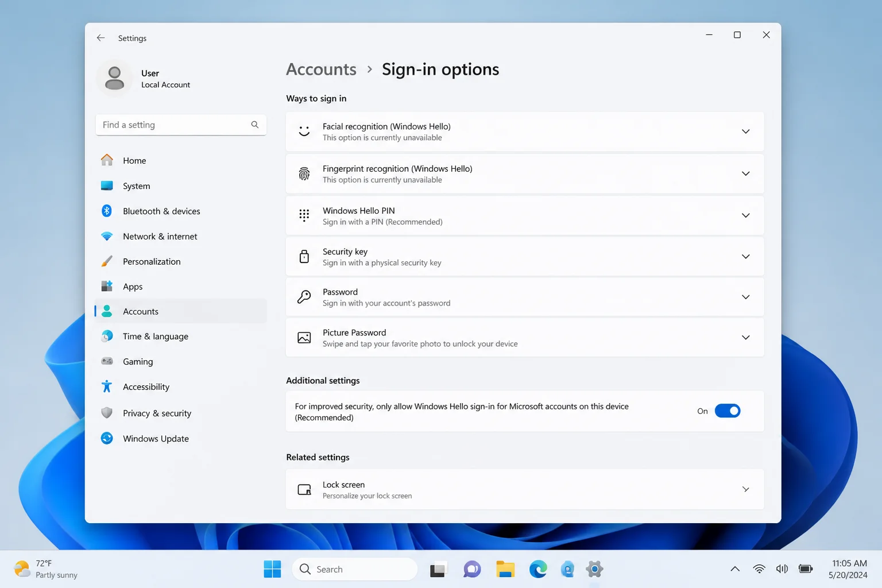
Task: Click the Gaming controller icon
Action: tap(107, 361)
